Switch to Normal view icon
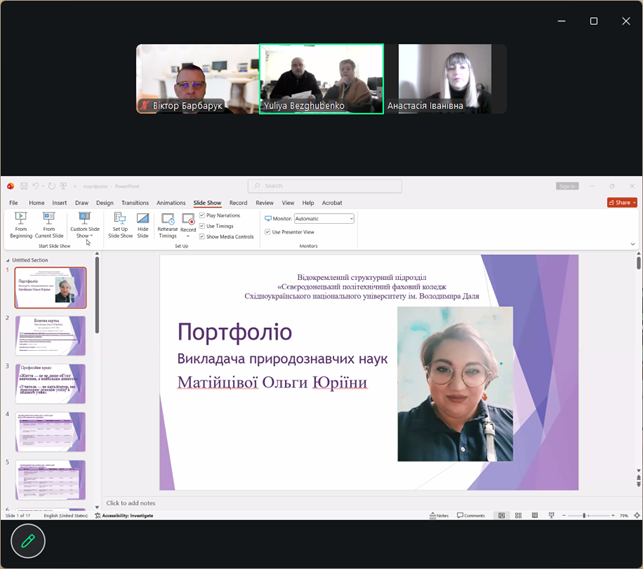The width and height of the screenshot is (643, 569). [502, 515]
